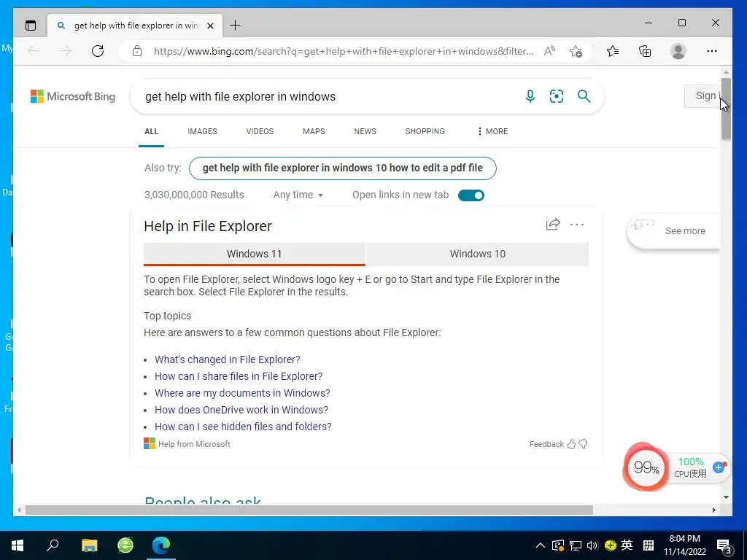Click the vertical scrollbar thumb
This screenshot has height=560, width=747.
click(x=726, y=109)
